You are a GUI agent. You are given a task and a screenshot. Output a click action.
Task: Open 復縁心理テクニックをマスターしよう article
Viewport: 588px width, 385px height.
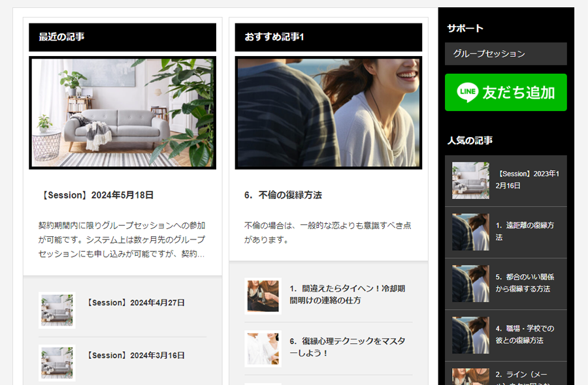(347, 347)
